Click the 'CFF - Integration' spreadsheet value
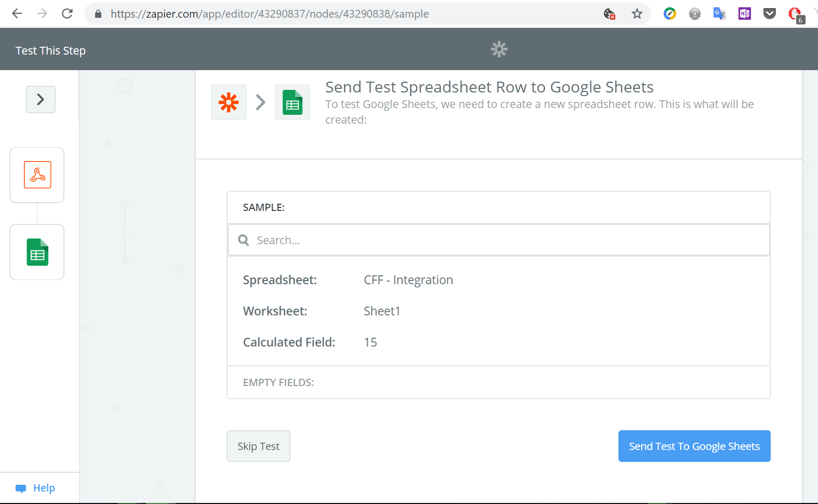Screen dimensions: 818x504 (408, 280)
